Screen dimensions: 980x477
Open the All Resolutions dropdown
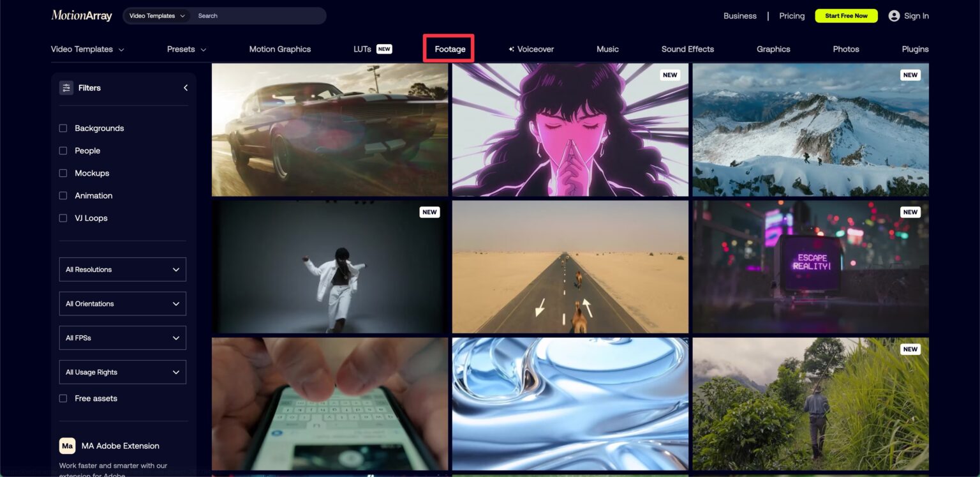122,269
